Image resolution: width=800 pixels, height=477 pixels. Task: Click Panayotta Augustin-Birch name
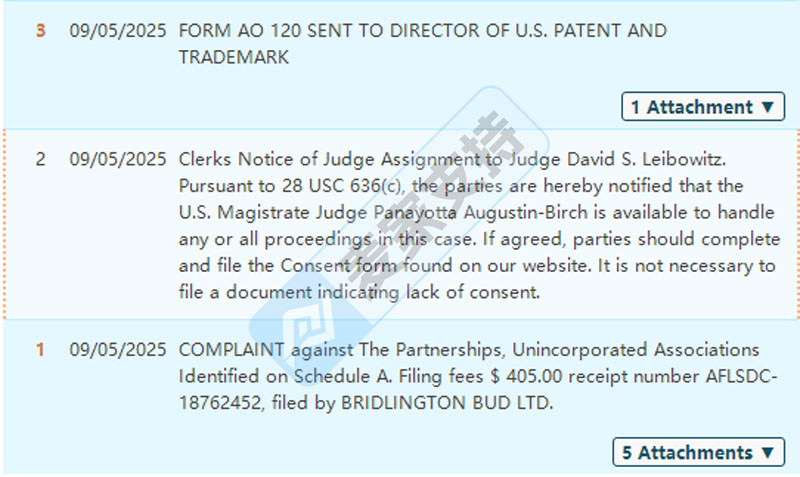click(481, 212)
